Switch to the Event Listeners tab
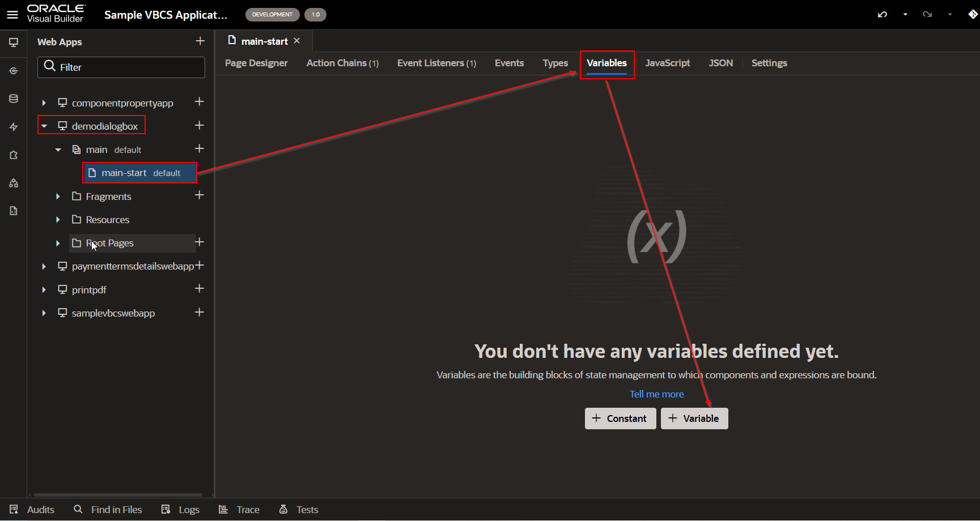 (436, 63)
